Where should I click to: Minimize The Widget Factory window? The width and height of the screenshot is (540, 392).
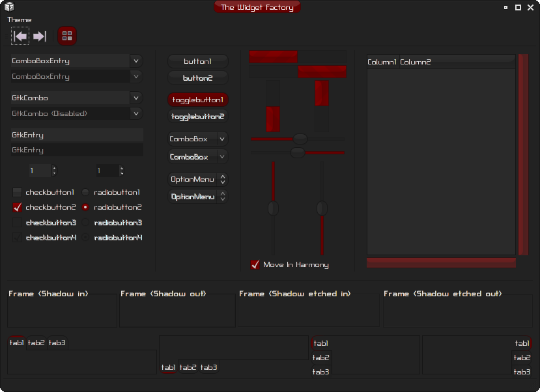pos(505,7)
